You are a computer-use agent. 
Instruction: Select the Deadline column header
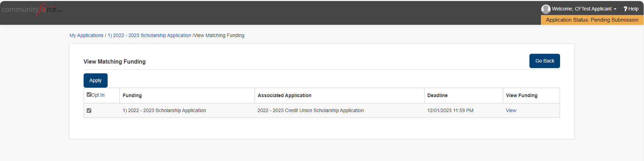tap(437, 95)
